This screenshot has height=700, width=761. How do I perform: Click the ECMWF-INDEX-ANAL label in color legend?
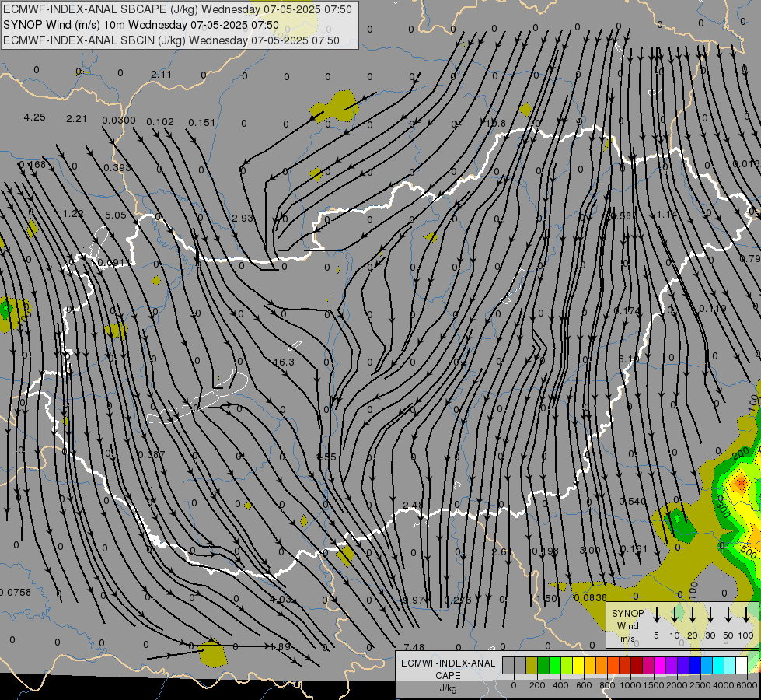(x=448, y=663)
